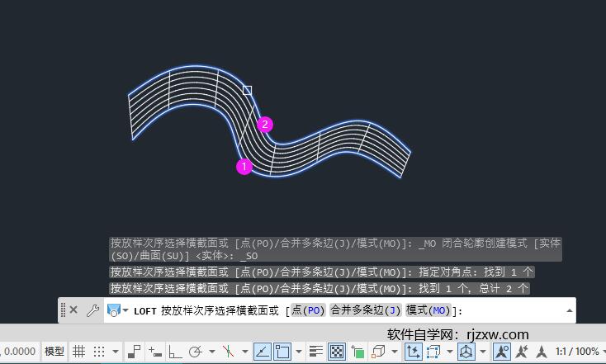Choose the 点(PO) point option
This screenshot has height=364, width=606.
[308, 310]
